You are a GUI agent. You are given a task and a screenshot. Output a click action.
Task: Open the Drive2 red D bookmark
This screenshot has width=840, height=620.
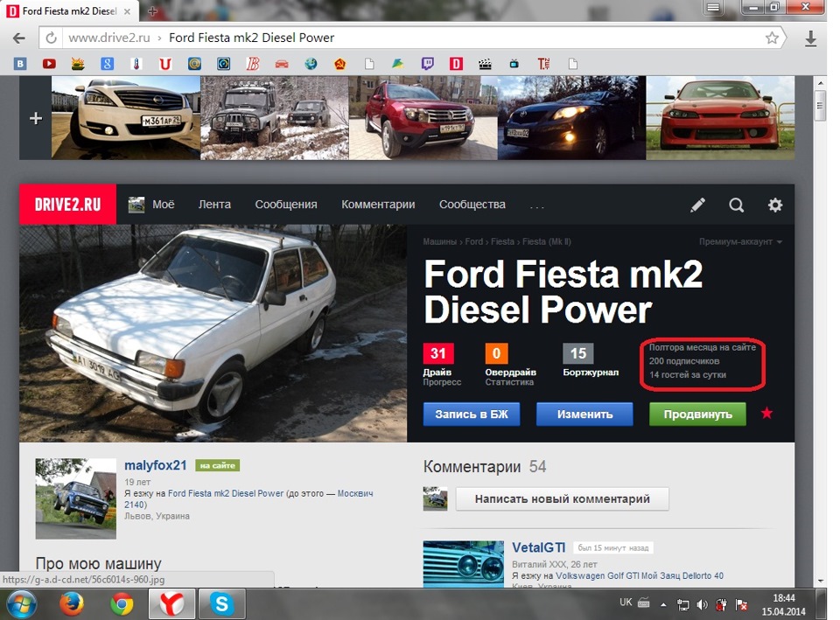pos(456,64)
